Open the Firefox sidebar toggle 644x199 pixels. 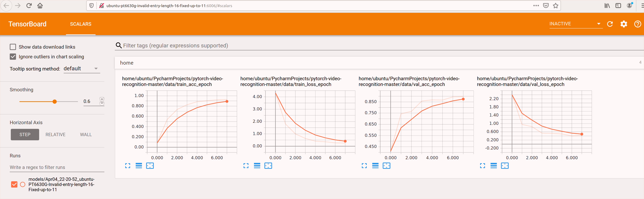tap(618, 6)
